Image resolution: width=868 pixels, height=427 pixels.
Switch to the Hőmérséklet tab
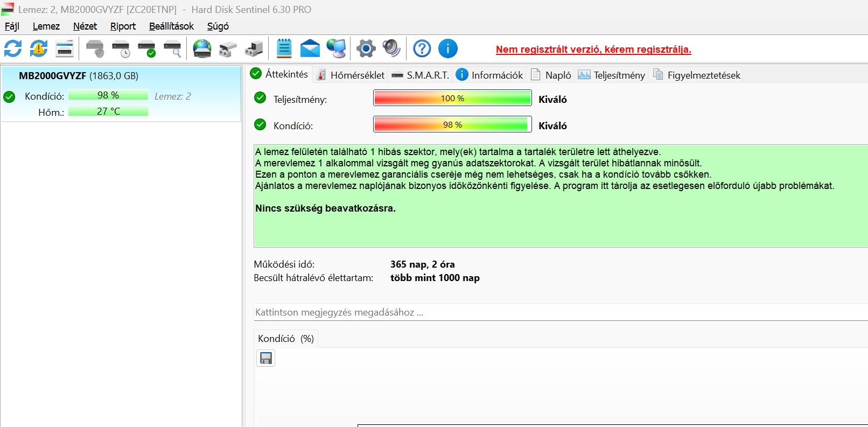click(350, 75)
